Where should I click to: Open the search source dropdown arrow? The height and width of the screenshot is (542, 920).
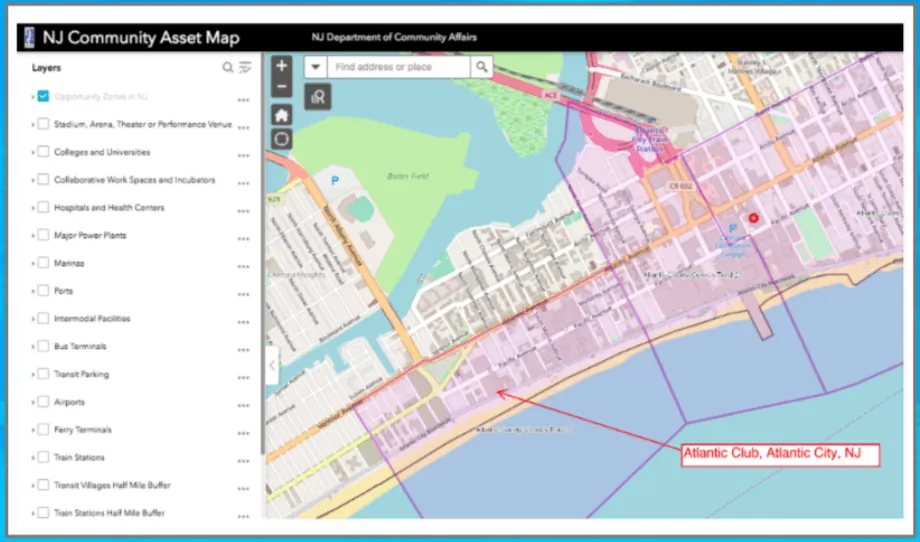pyautogui.click(x=316, y=67)
